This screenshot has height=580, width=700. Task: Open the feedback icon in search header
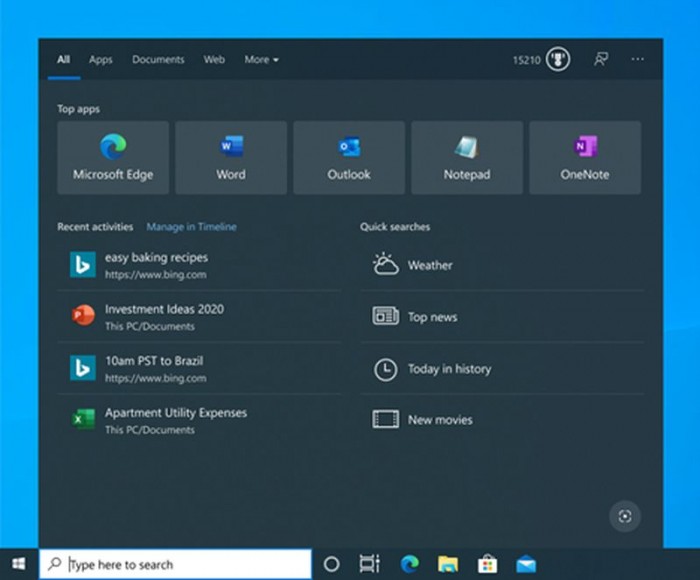(x=601, y=60)
